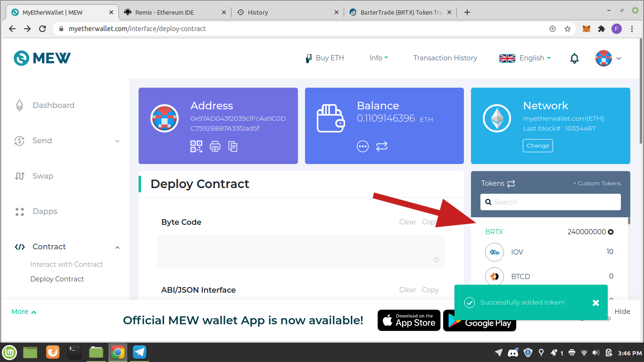Screen dimensions: 644x362
Task: Print the wallet address via printer icon
Action: (215, 147)
